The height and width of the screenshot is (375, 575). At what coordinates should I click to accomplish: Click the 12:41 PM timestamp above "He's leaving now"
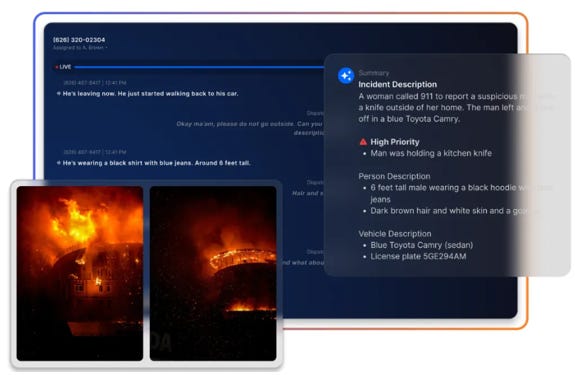click(95, 83)
